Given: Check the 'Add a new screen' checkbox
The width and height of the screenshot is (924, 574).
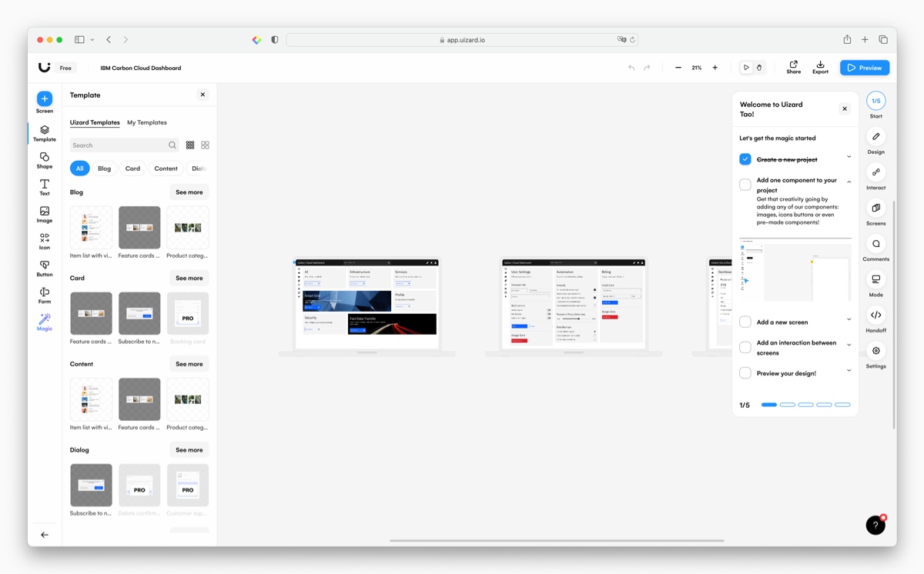Looking at the screenshot, I should 745,322.
